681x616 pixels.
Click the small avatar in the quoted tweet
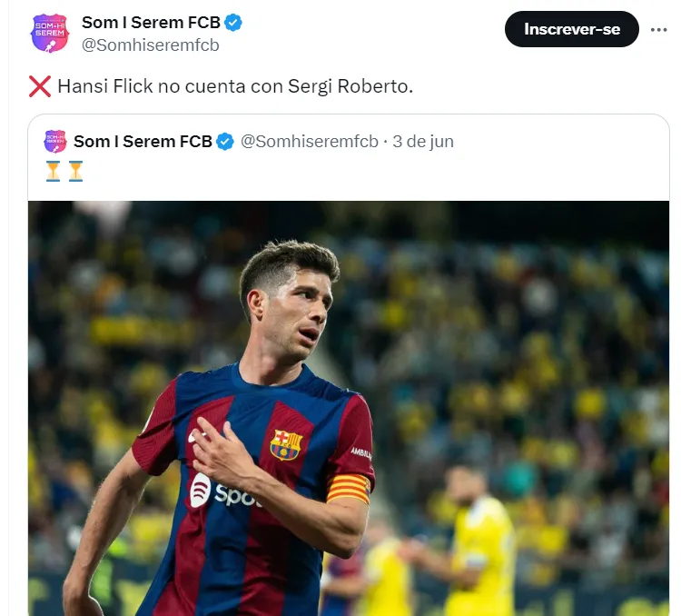pos(54,141)
